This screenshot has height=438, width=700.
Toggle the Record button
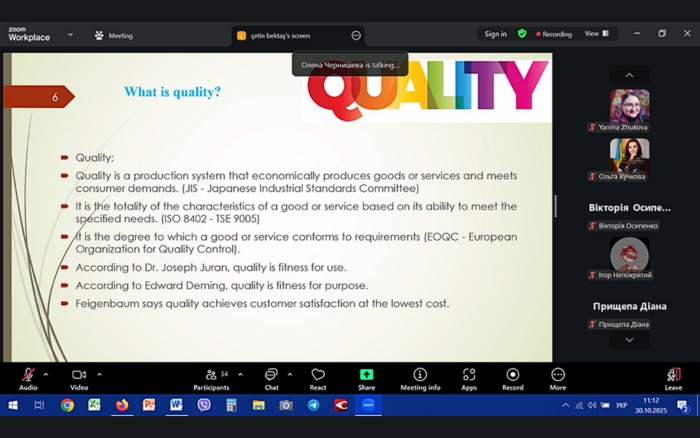click(x=513, y=376)
